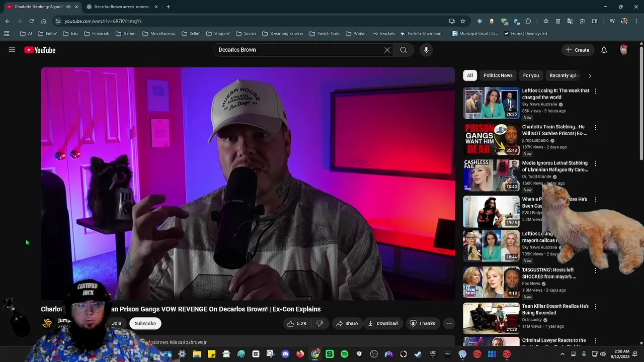This screenshot has height=362, width=644.
Task: Go to the YouTube home logo
Action: click(40, 50)
